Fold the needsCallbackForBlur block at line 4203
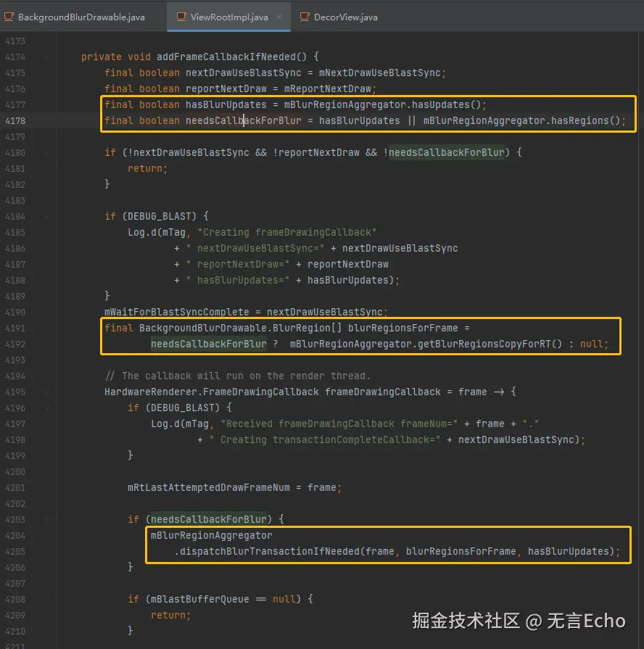 pyautogui.click(x=46, y=519)
